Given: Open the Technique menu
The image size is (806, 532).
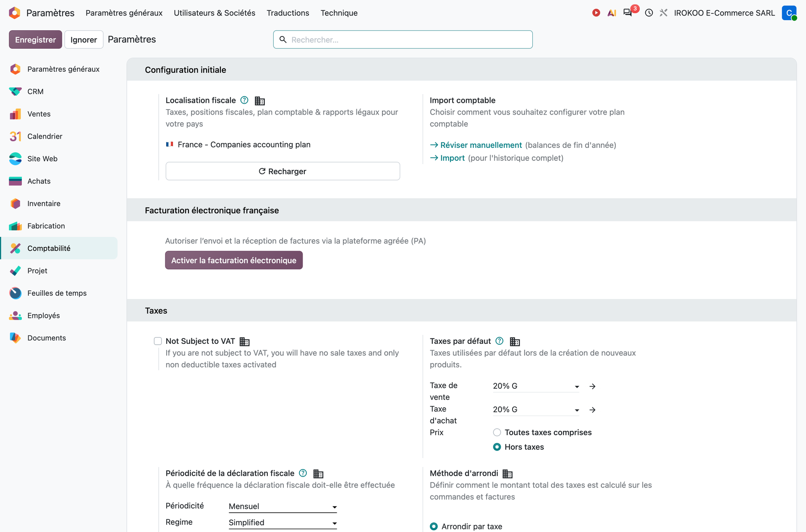Looking at the screenshot, I should pos(339,13).
